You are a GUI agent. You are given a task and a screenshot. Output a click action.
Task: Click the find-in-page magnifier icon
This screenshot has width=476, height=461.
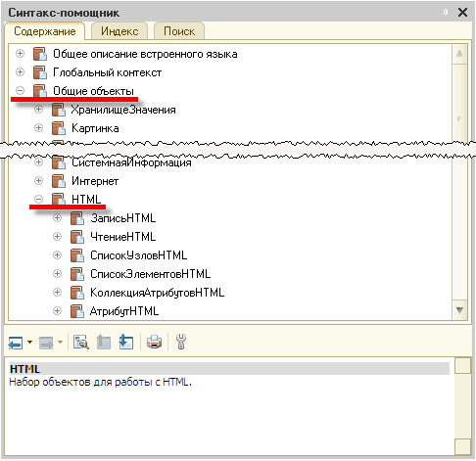point(81,343)
